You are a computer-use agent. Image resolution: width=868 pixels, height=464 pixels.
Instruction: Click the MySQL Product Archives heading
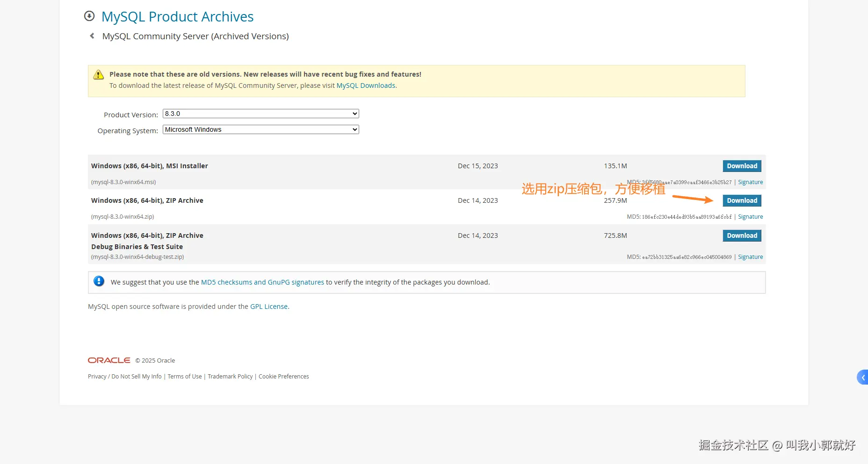(x=177, y=17)
